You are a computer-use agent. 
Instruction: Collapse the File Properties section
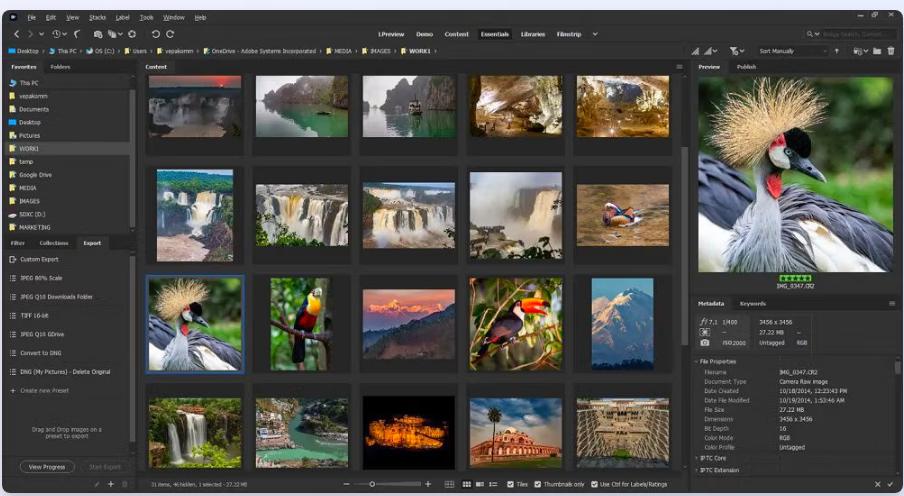click(696, 361)
